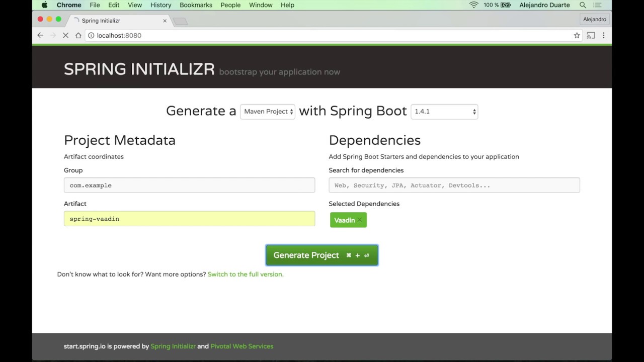The width and height of the screenshot is (644, 362).
Task: Open a new browser tab
Action: point(180,21)
